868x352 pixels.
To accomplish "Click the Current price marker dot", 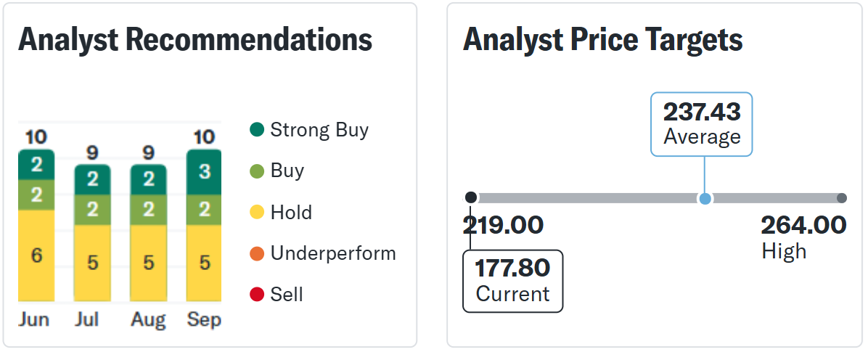I will point(471,197).
